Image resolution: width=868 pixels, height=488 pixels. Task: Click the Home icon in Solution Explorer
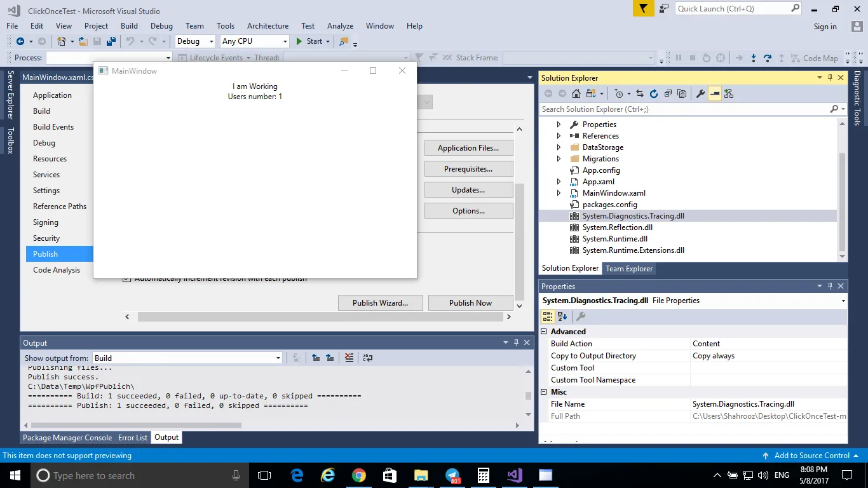pos(576,93)
